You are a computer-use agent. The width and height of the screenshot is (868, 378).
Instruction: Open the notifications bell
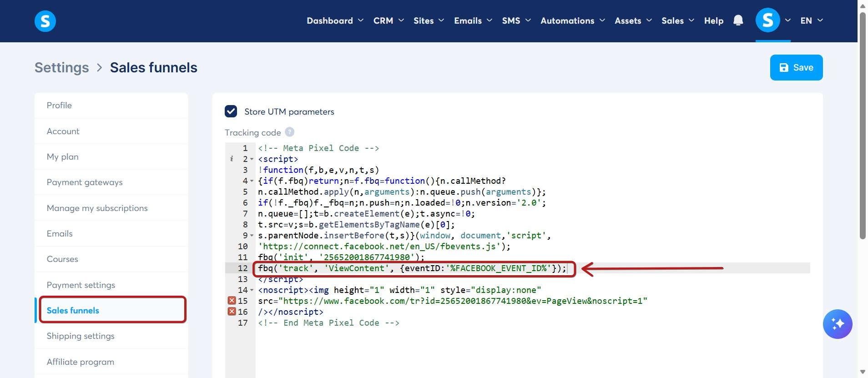coord(738,20)
